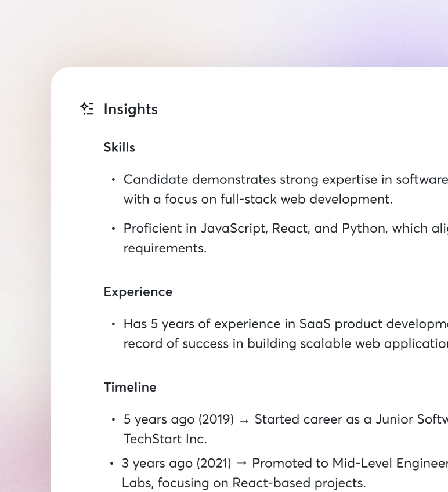Click the bullet before 'Has 5 years'
Image resolution: width=448 pixels, height=492 pixels.
coord(113,324)
